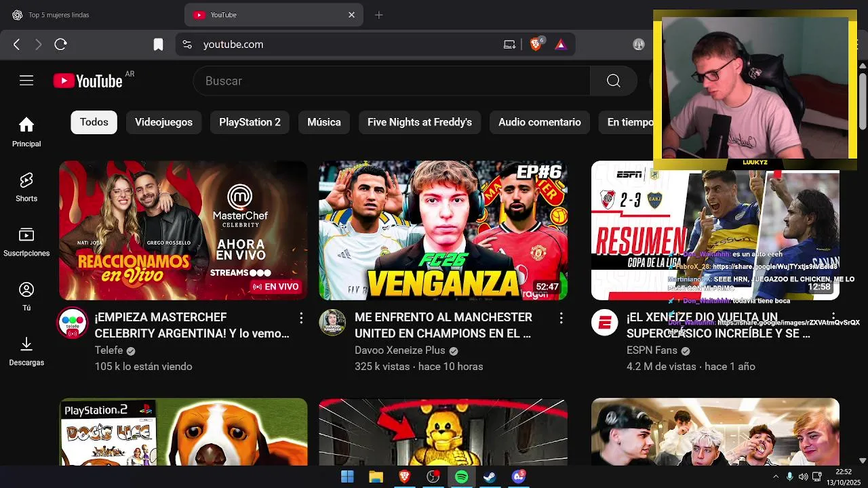Open the YouTube hamburger guide menu
This screenshot has width=868, height=488.
pos(26,81)
